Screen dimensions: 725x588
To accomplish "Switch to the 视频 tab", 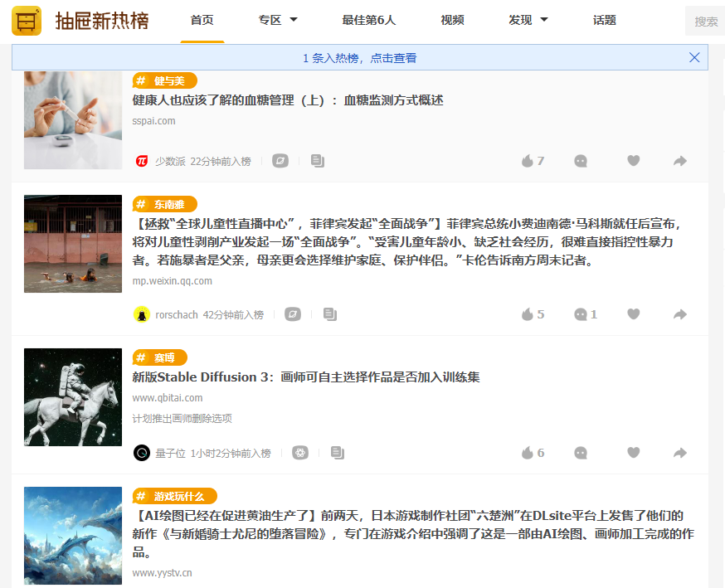I will click(452, 20).
